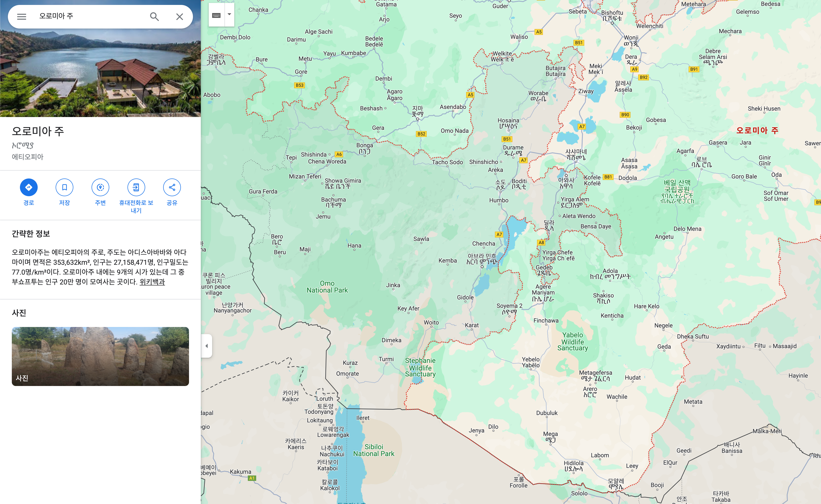Open input tools dropdown arrow
The image size is (821, 504).
pyautogui.click(x=230, y=15)
